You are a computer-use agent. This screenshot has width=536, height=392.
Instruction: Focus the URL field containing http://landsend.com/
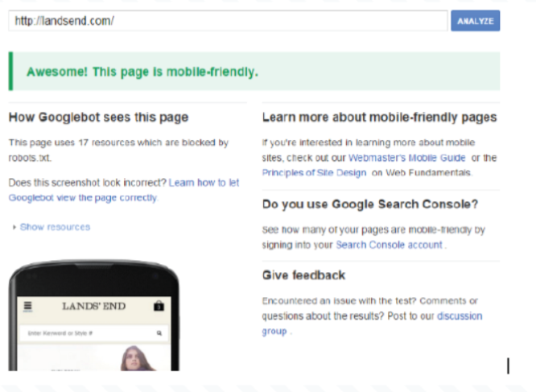[228, 21]
